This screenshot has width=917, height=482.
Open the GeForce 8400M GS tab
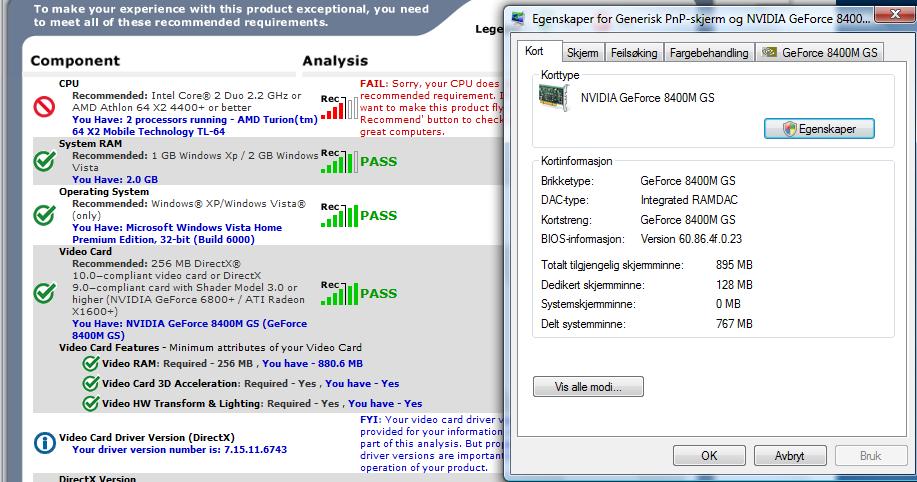pos(819,53)
